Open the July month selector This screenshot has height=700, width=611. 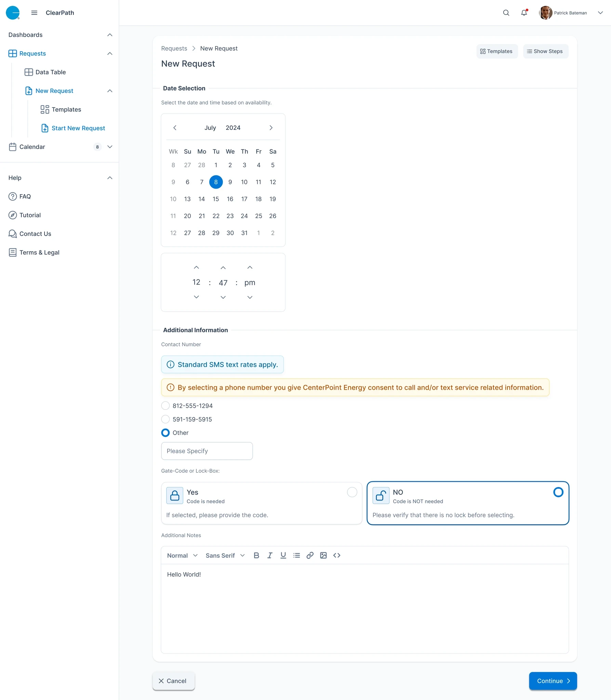(210, 127)
